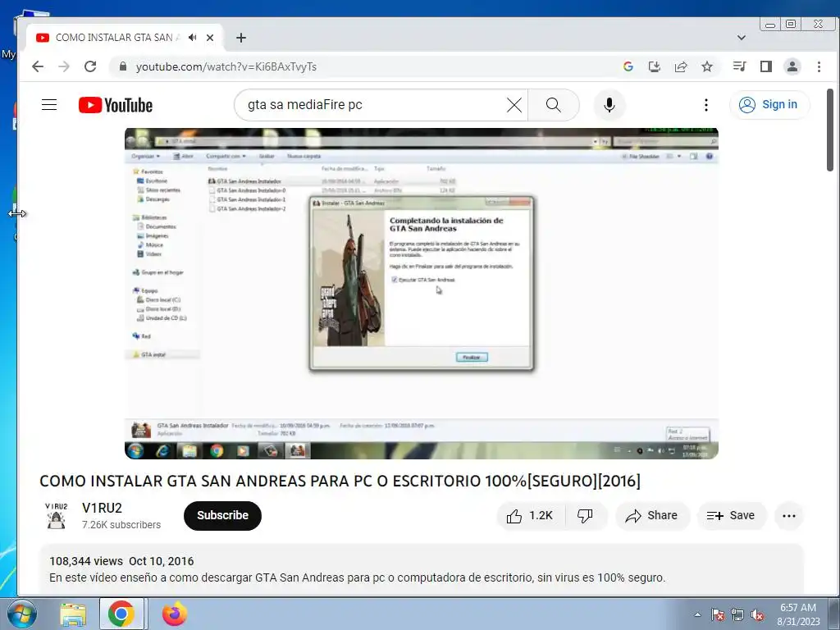Open Windows Explorer from the taskbar
Viewport: 840px width, 630px height.
73,614
